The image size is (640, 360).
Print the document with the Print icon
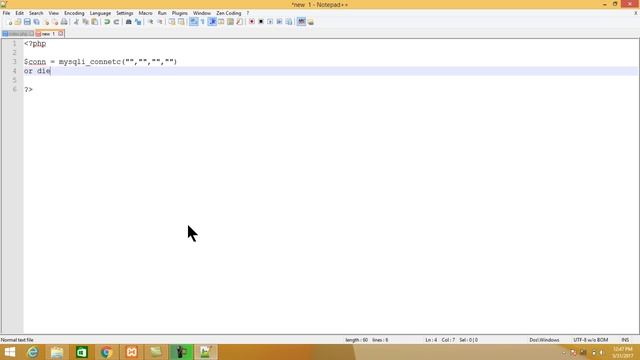(x=64, y=22)
